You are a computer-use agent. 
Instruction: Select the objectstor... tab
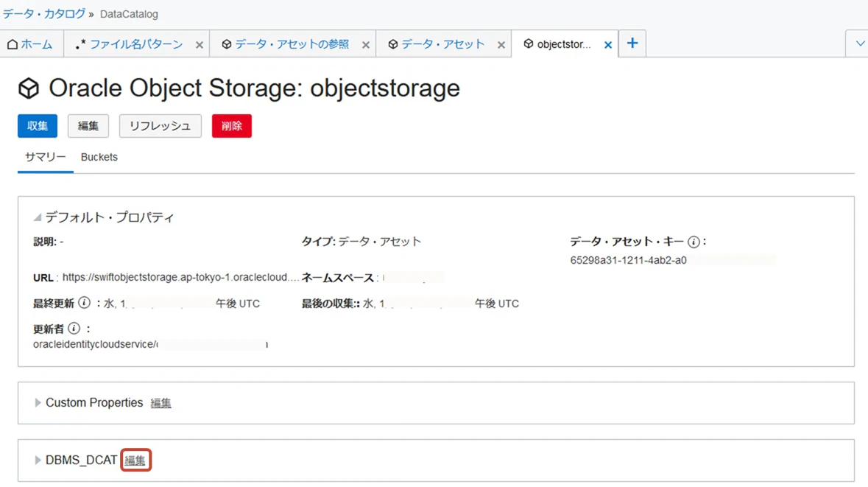[x=563, y=44]
